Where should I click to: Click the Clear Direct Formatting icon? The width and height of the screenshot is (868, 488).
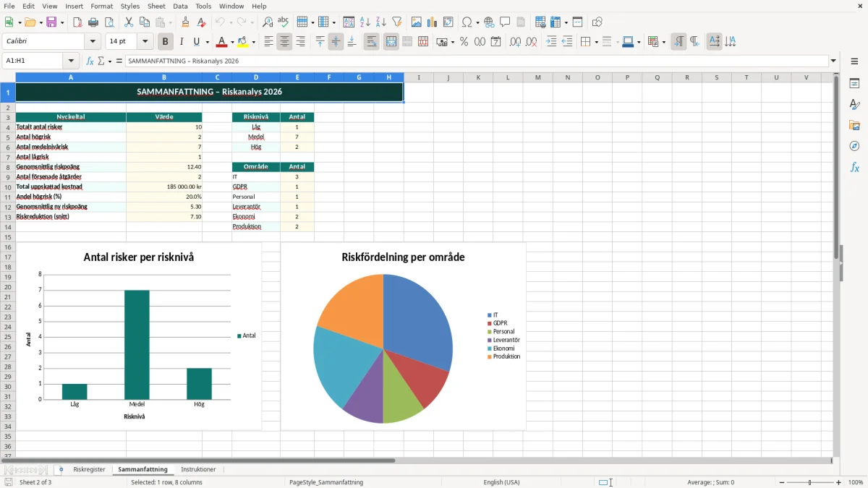(x=202, y=22)
